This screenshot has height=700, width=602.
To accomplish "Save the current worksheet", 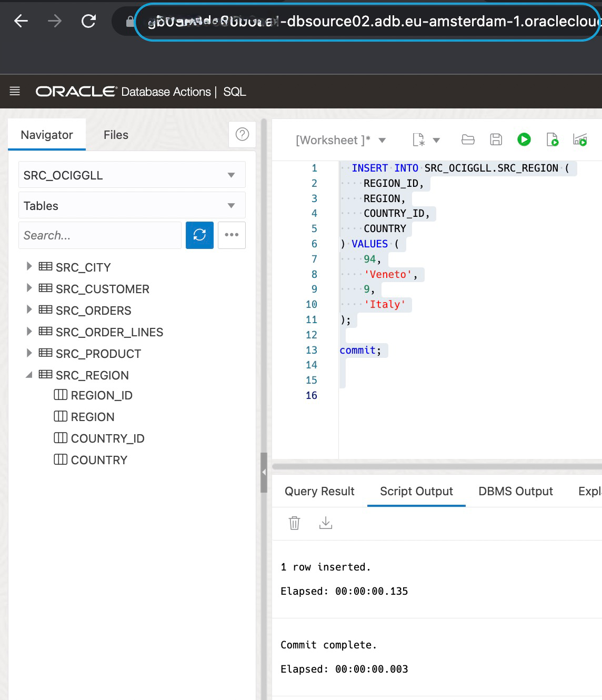I will point(496,139).
